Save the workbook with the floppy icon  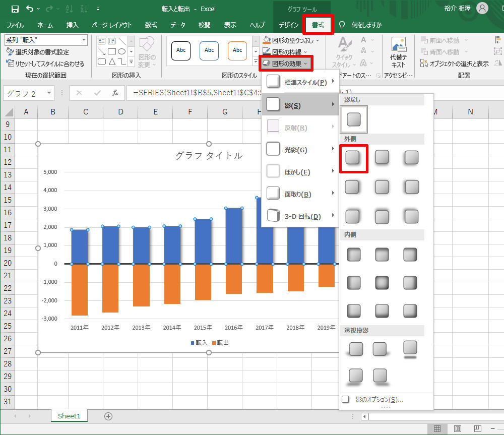[15, 9]
